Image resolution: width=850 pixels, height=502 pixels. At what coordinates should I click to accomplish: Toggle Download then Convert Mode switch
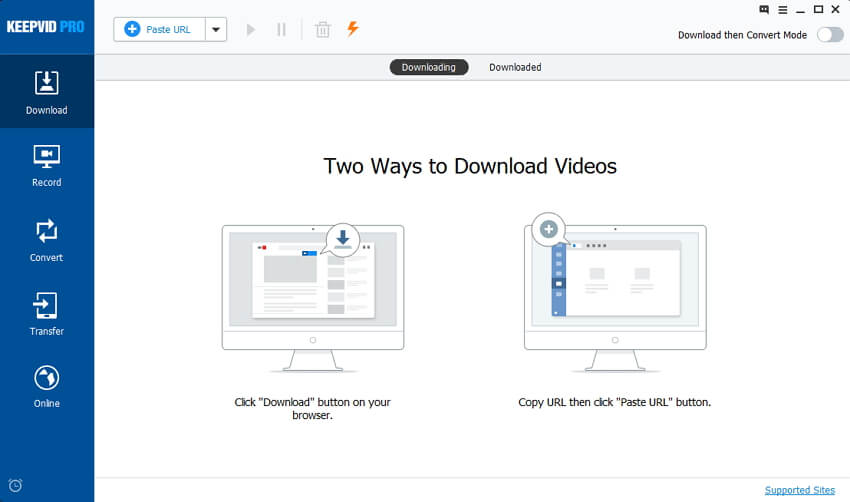pos(830,35)
